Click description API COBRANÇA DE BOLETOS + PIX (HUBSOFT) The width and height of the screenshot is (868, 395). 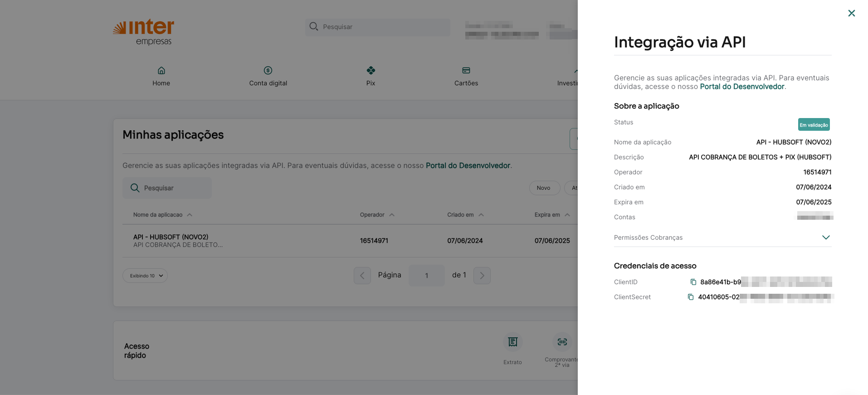760,158
